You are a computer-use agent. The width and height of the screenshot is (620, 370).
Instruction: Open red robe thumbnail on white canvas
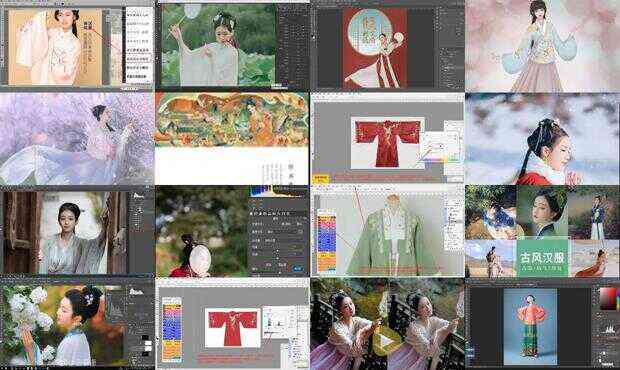pos(232,323)
